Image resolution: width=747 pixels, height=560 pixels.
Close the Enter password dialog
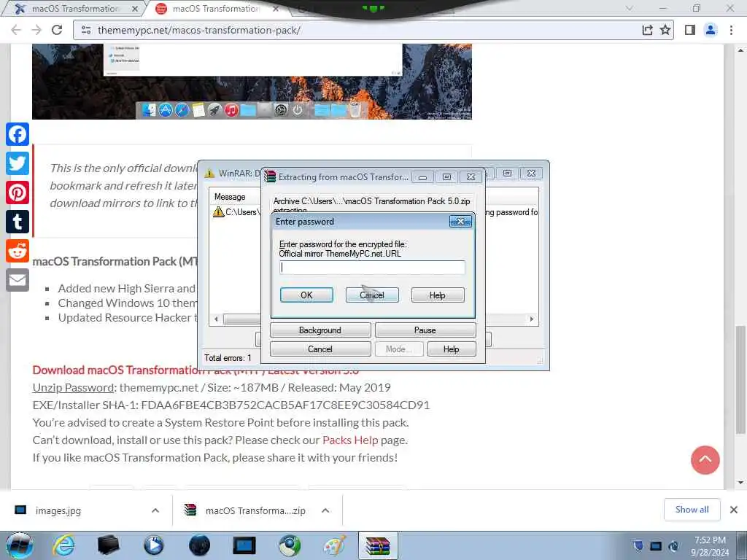pyautogui.click(x=460, y=222)
